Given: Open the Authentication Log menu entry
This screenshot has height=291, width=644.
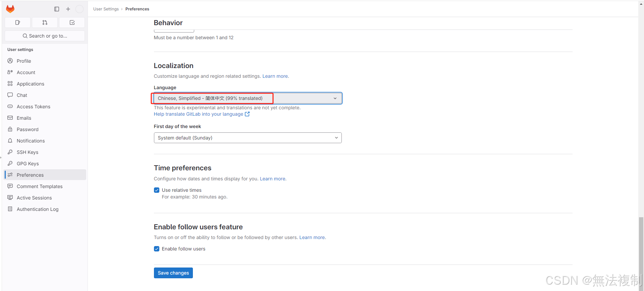Looking at the screenshot, I should [x=45, y=209].
